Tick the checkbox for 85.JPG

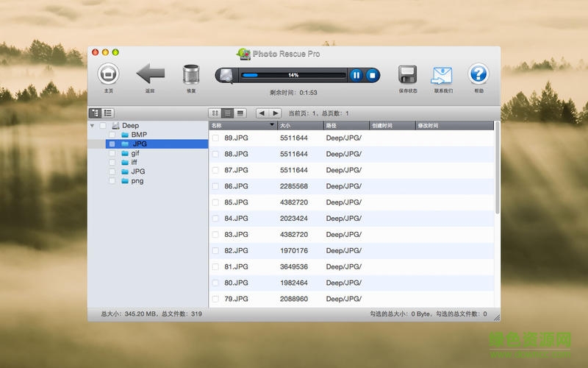coord(215,202)
